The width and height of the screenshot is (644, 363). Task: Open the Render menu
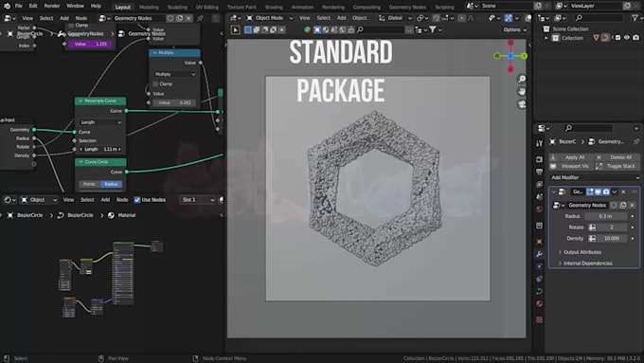pos(52,7)
